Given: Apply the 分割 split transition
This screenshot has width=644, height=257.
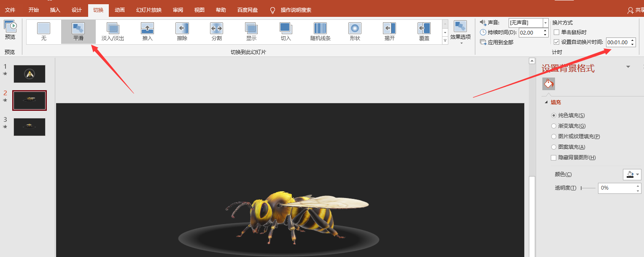Looking at the screenshot, I should coord(216,32).
